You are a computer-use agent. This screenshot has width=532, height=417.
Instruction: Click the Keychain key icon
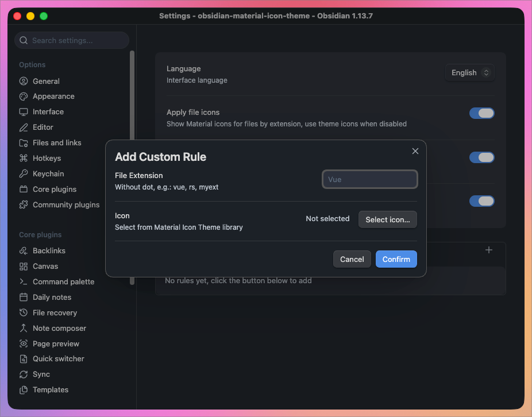(x=24, y=173)
